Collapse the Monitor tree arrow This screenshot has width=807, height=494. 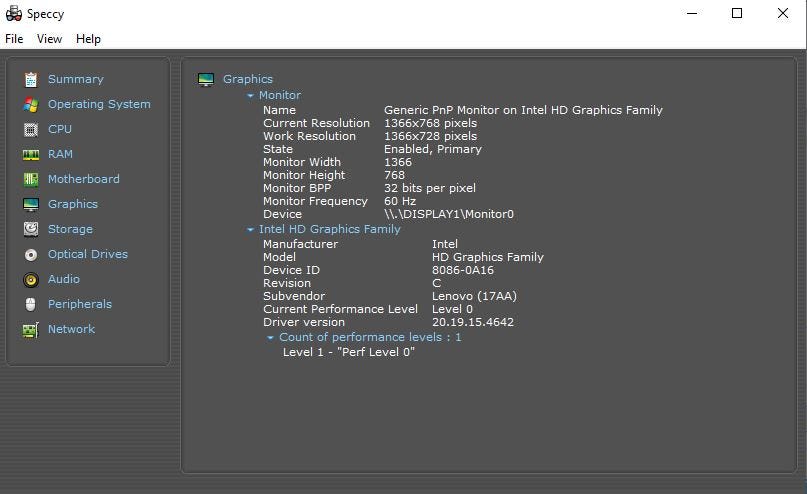pyautogui.click(x=250, y=96)
